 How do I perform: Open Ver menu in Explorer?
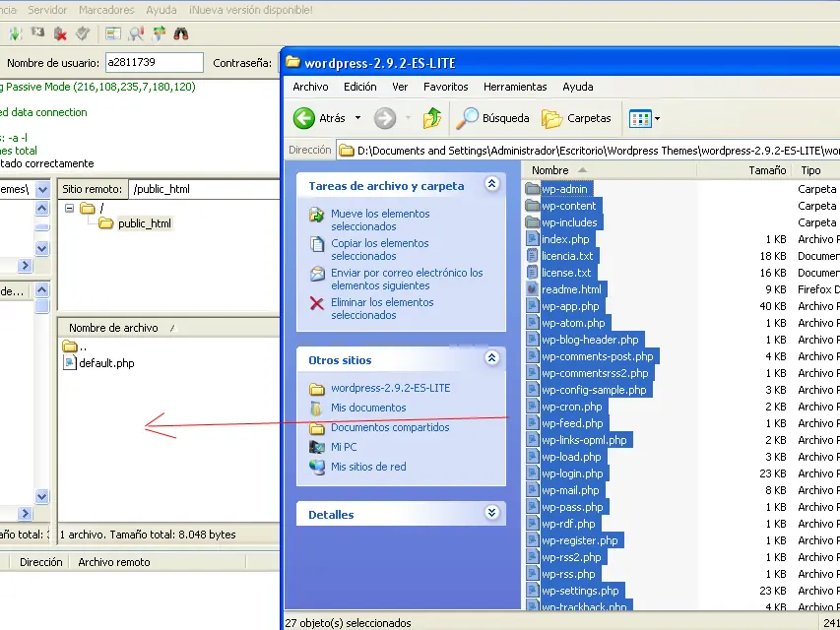click(400, 87)
